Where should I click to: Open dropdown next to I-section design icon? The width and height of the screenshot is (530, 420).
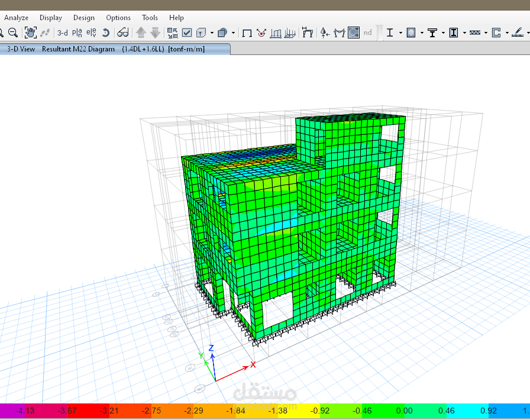400,33
